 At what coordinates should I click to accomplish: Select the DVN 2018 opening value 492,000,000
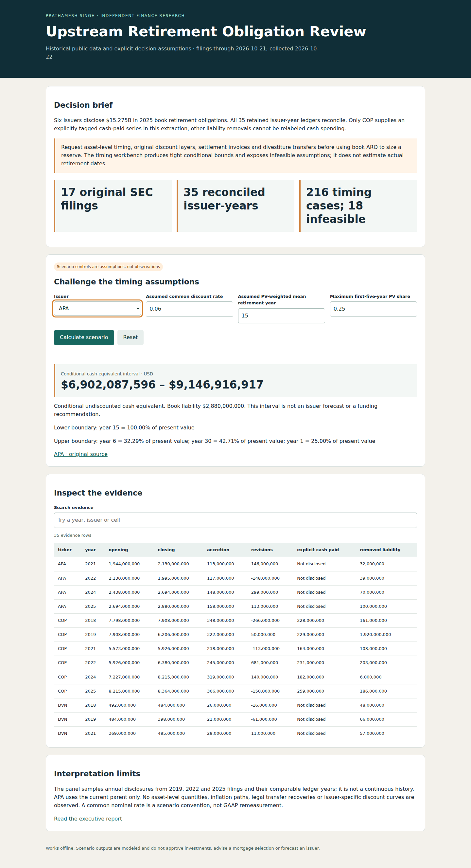[122, 705]
